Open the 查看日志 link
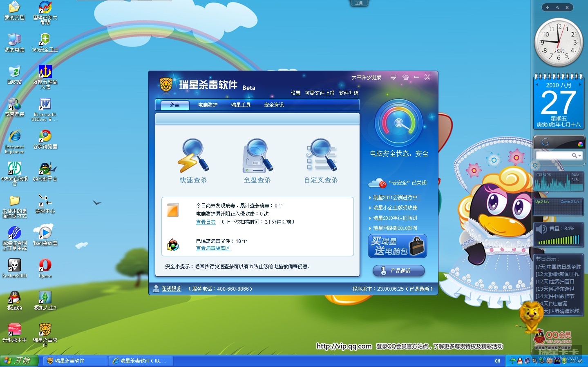This screenshot has width=588, height=367. click(x=206, y=222)
